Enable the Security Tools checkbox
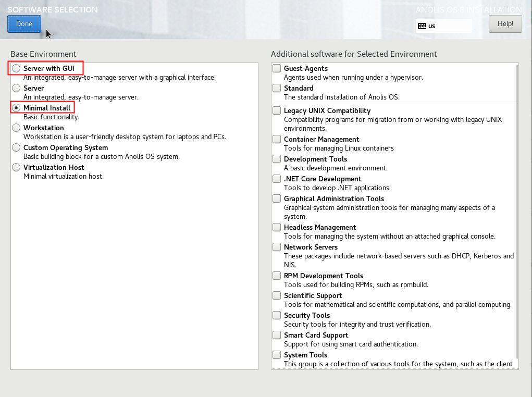 pos(277,315)
